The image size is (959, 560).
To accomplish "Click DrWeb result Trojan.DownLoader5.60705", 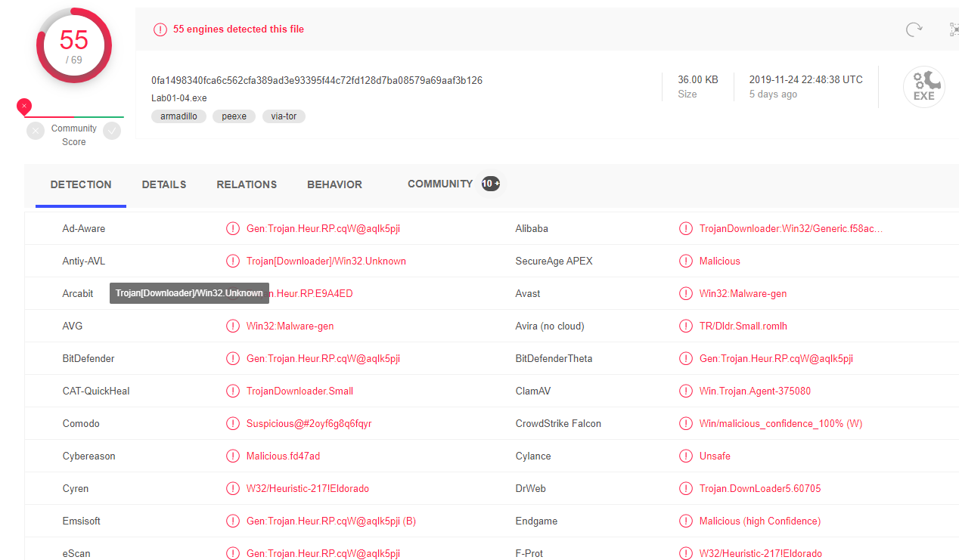I will point(760,488).
